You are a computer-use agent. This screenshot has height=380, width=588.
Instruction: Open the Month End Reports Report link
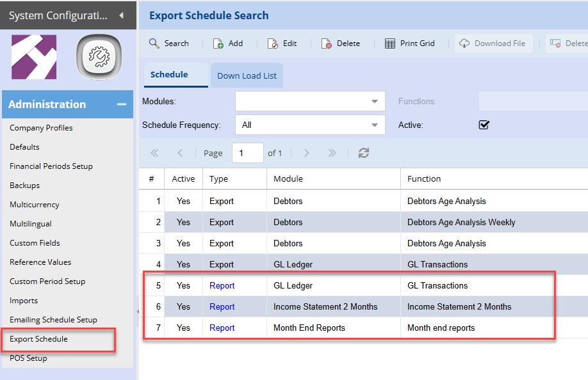[222, 328]
